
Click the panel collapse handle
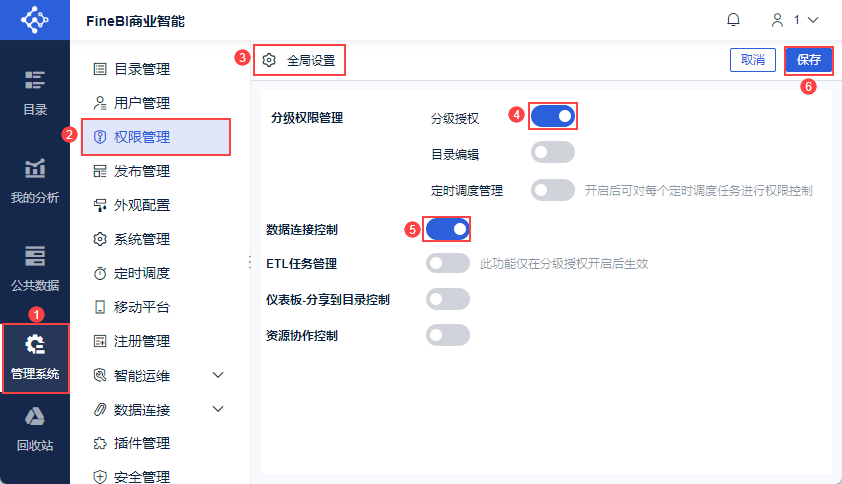pos(248,261)
